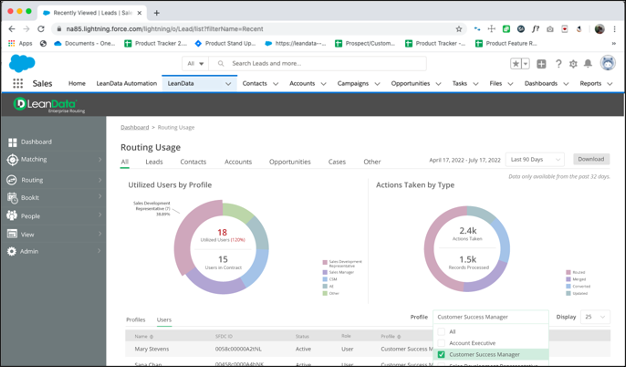Expand the Contacts nav chevron
Image resolution: width=626 pixels, height=367 pixels.
[x=275, y=83]
